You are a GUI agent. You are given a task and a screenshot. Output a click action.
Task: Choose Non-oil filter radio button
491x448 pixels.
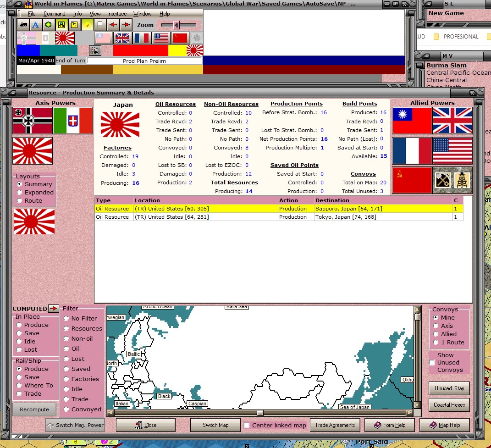pyautogui.click(x=66, y=339)
